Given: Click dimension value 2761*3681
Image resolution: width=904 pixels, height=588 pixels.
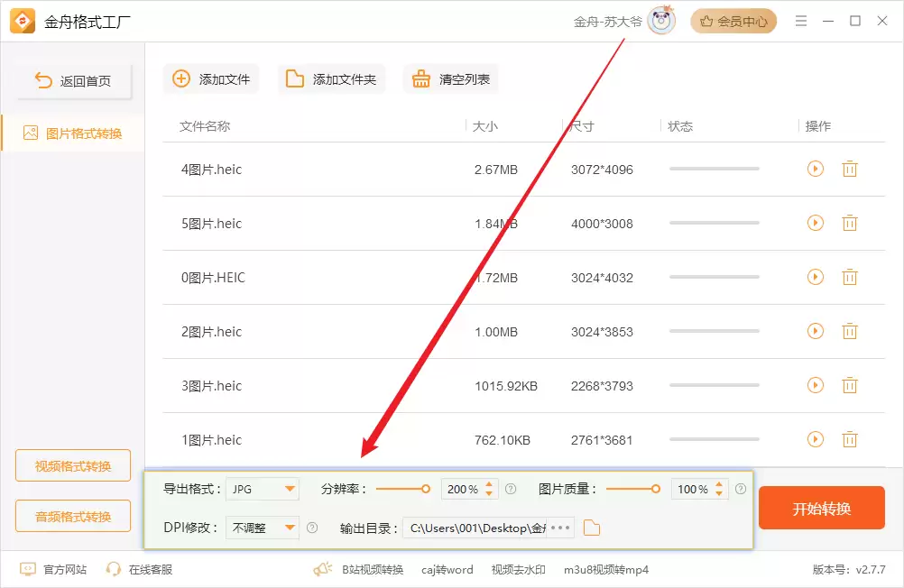Looking at the screenshot, I should click(602, 440).
